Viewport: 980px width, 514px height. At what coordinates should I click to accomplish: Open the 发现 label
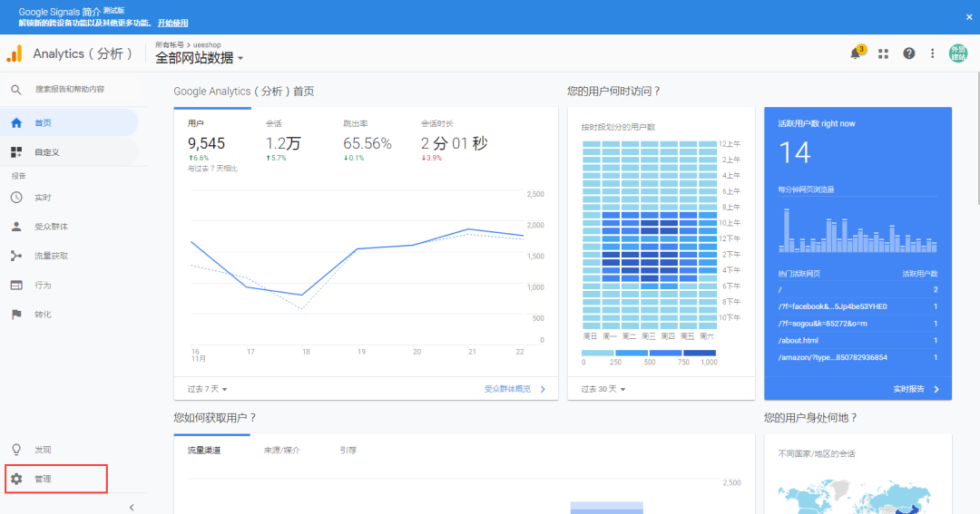[44, 450]
